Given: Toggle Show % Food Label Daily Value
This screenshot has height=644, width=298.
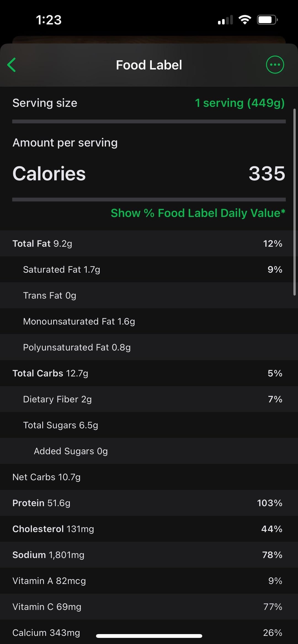Looking at the screenshot, I should (x=198, y=213).
